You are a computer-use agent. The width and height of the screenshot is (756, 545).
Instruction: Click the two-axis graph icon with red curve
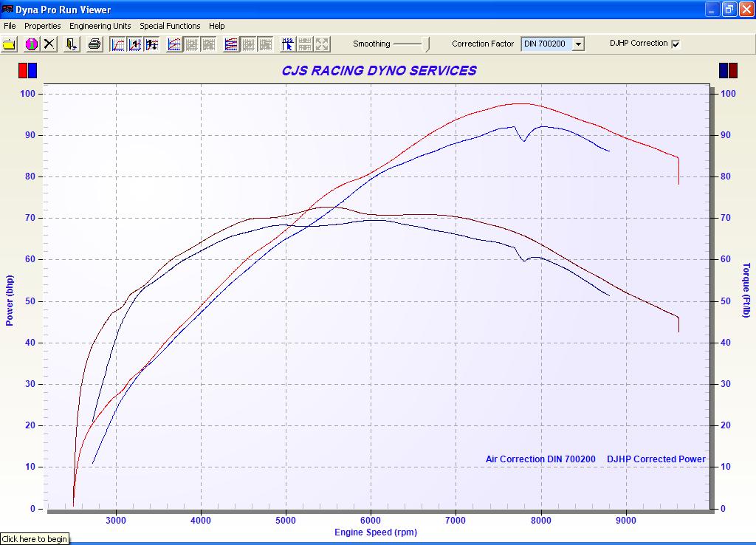[x=174, y=44]
